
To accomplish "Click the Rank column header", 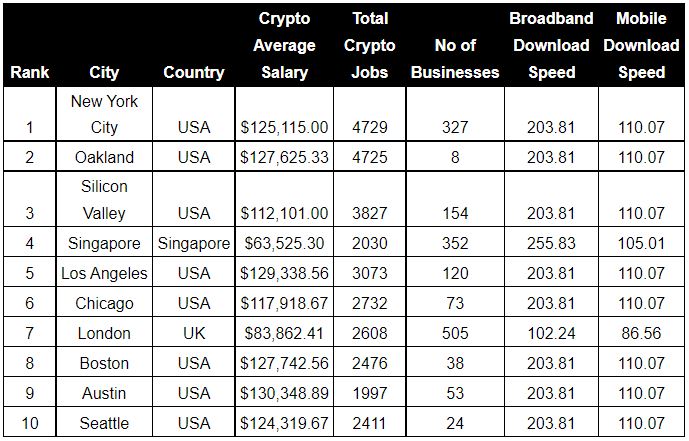I will click(x=30, y=72).
